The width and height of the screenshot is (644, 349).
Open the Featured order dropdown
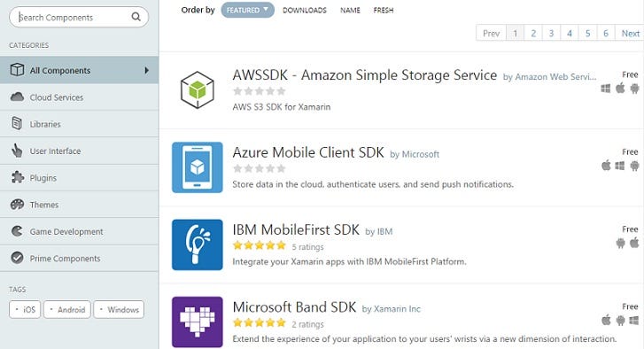pyautogui.click(x=247, y=10)
